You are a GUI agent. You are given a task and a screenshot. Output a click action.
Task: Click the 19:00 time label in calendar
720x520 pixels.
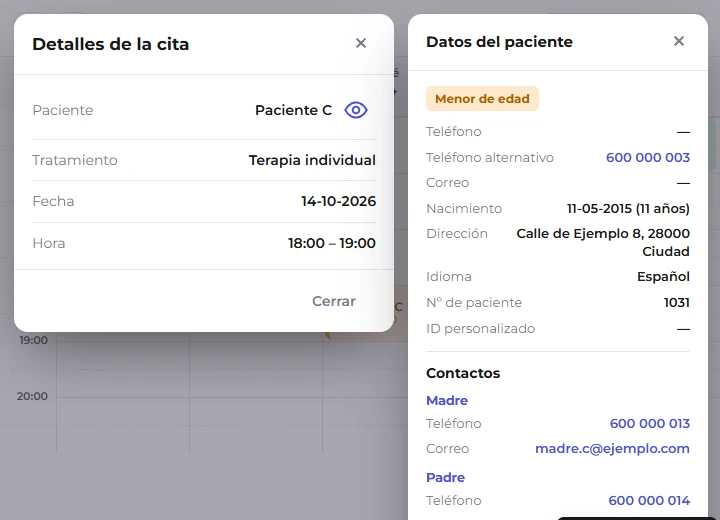coord(34,340)
